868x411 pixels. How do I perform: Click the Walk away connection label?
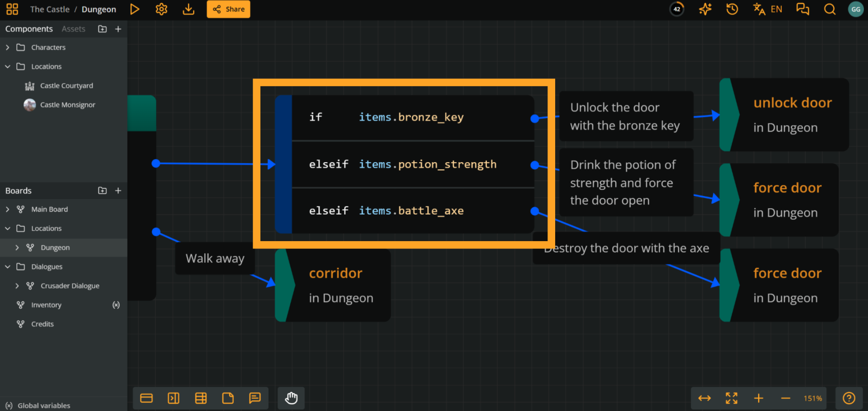pos(215,258)
